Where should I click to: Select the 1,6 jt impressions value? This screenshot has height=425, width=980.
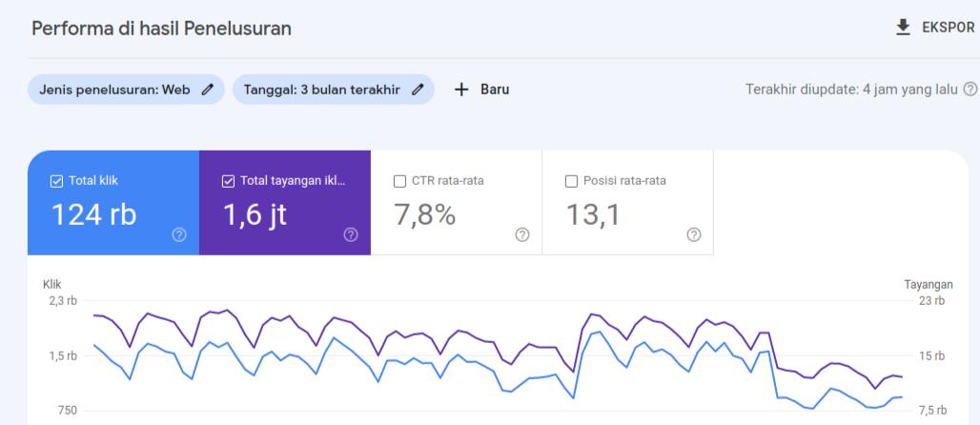[255, 215]
